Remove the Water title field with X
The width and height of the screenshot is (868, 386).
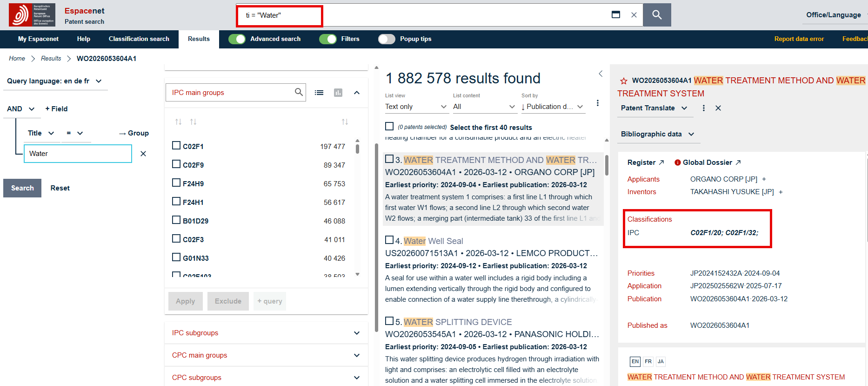(x=143, y=154)
